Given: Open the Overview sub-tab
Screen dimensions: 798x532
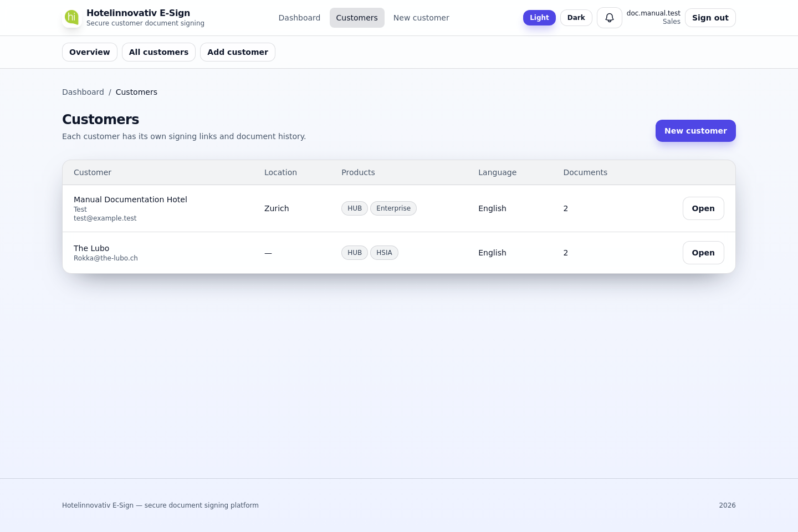Looking at the screenshot, I should [90, 52].
